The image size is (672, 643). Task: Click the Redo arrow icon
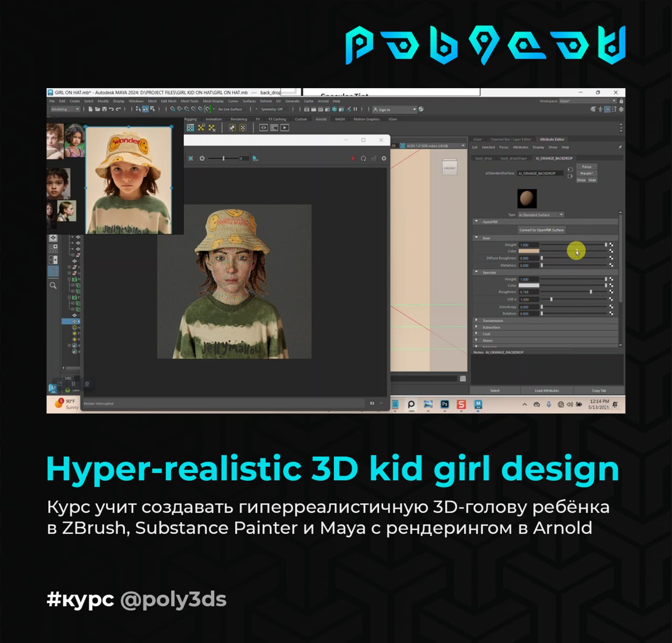click(118, 109)
